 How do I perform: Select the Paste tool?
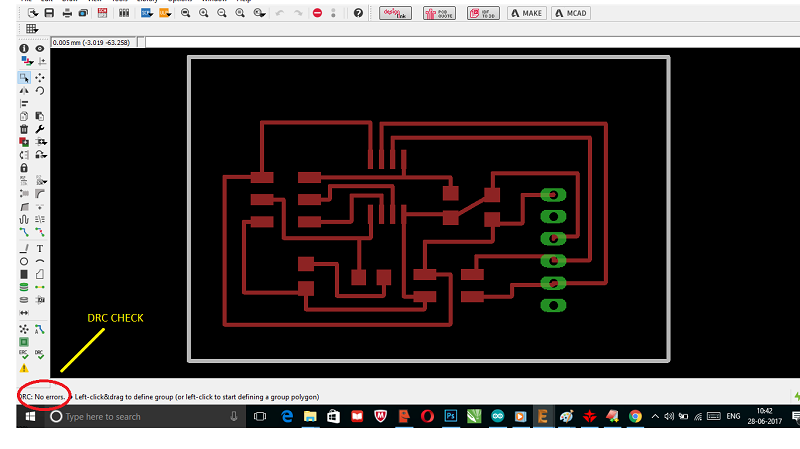(x=40, y=116)
